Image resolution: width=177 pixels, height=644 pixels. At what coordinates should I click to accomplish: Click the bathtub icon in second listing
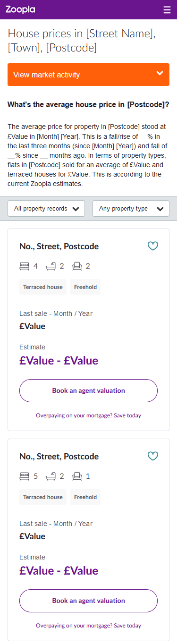(x=51, y=476)
